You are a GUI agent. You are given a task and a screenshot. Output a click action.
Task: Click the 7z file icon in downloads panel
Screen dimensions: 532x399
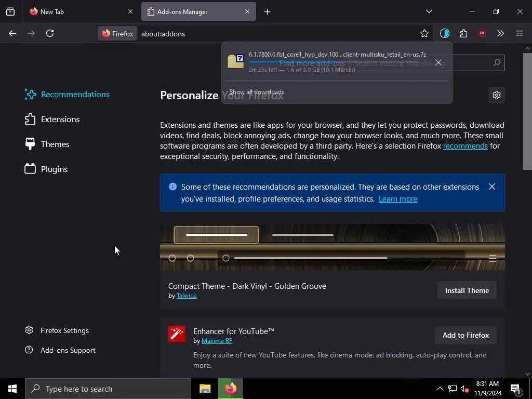pos(236,61)
